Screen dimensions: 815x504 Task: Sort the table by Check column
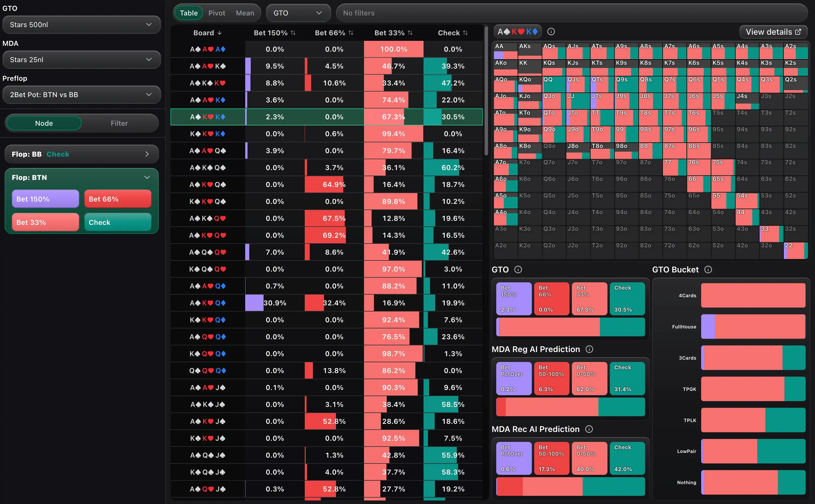[x=465, y=33]
